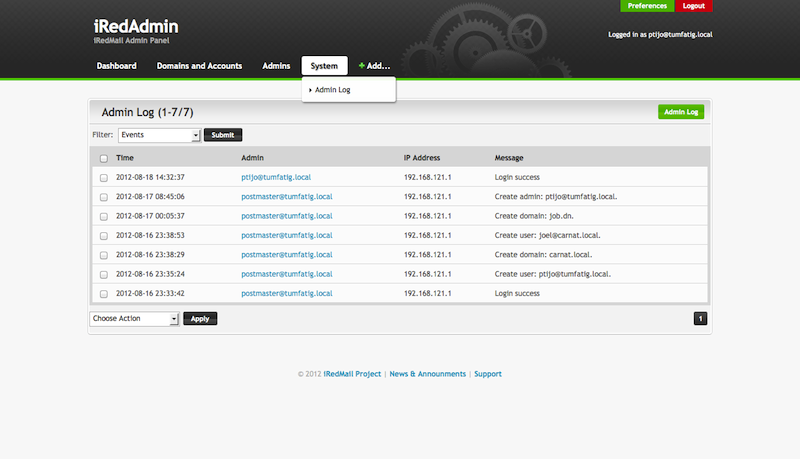This screenshot has width=800, height=459.
Task: Switch to the Admins tab
Action: [276, 66]
